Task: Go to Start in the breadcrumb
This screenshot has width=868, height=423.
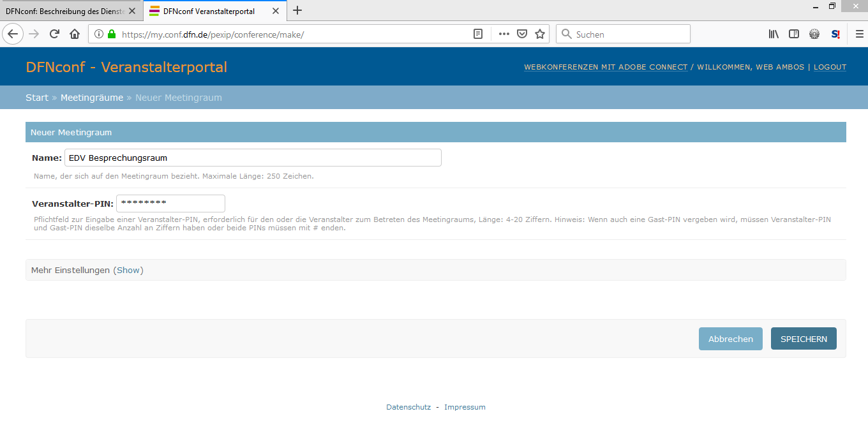Action: [x=37, y=98]
